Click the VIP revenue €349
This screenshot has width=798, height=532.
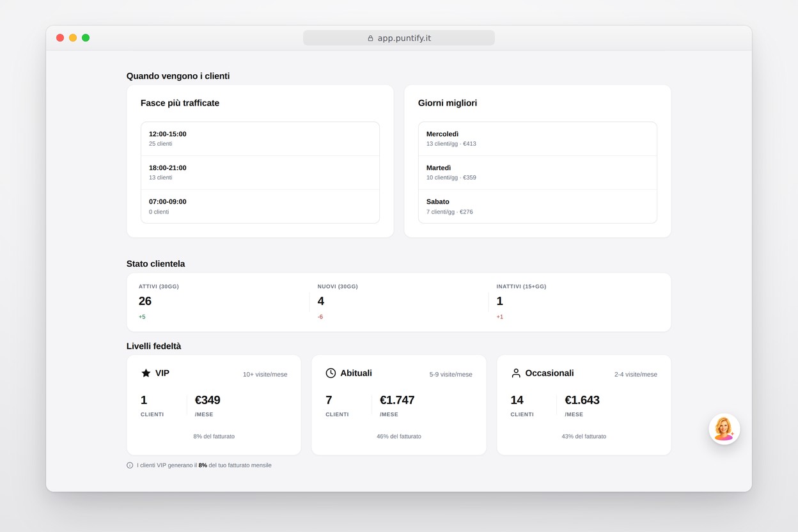tap(208, 400)
